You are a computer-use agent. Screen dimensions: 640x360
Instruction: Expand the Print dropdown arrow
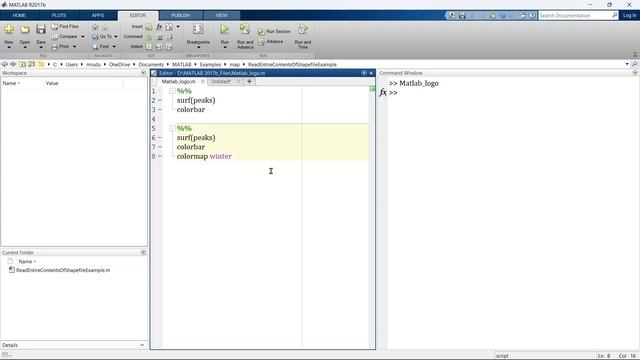pos(74,47)
